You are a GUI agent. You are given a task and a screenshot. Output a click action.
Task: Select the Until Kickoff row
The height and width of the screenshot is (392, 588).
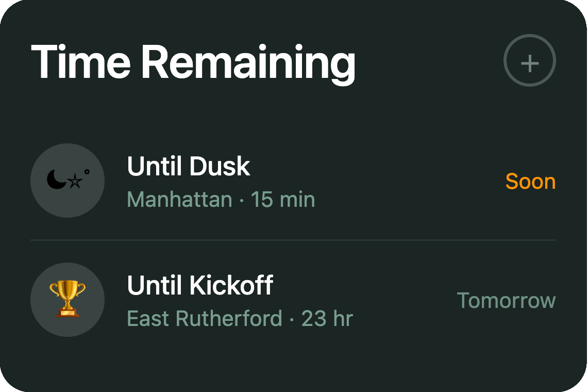click(294, 299)
